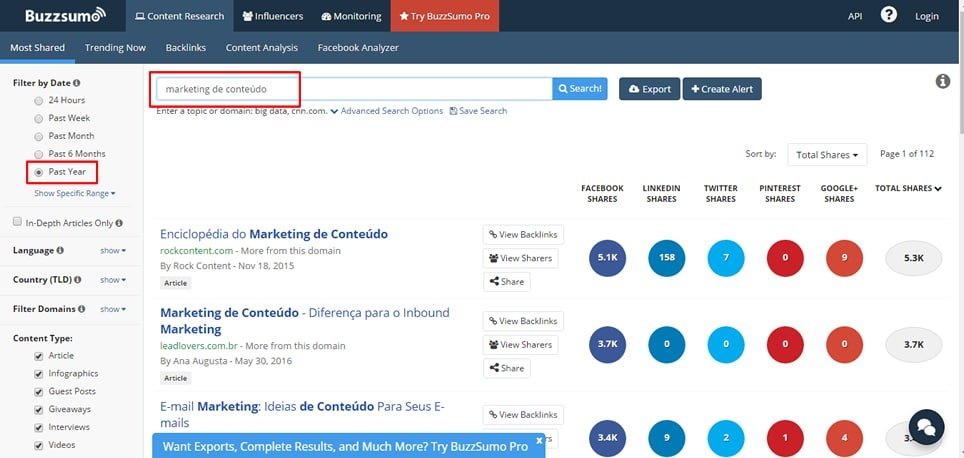
Task: View Backlinks for Enciclopédia do Marketing
Action: point(523,235)
